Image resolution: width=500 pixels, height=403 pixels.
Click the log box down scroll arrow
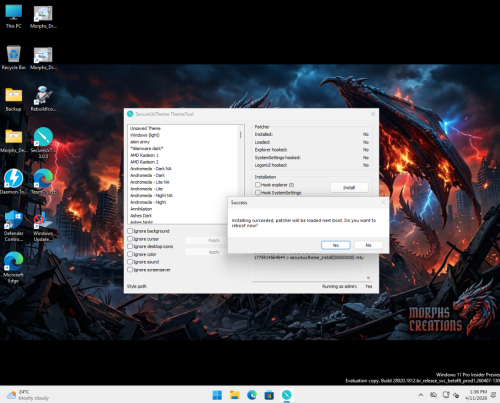[x=368, y=278]
